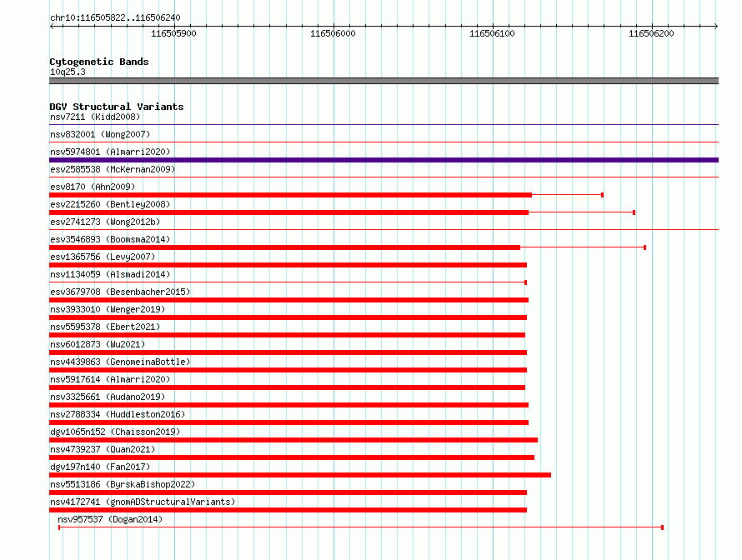Viewport: 742px width, 560px height.
Task: Click the chr10:116505822..116506240 region label
Action: point(115,17)
